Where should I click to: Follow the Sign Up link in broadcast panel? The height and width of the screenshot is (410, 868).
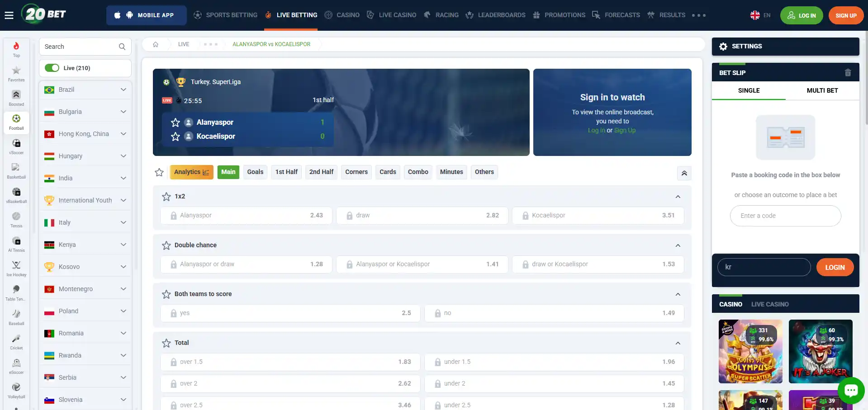click(x=625, y=130)
